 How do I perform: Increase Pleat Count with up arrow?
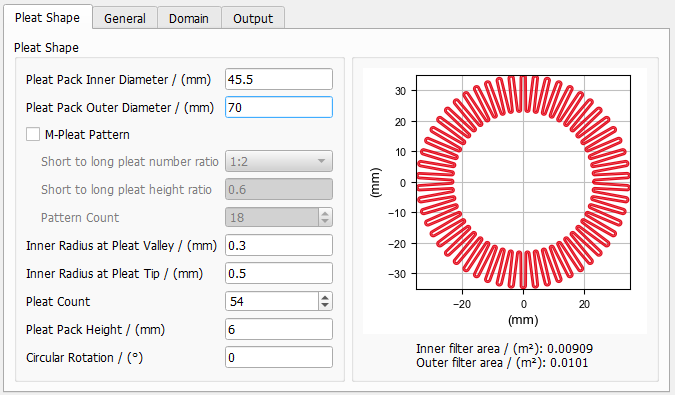[325, 296]
